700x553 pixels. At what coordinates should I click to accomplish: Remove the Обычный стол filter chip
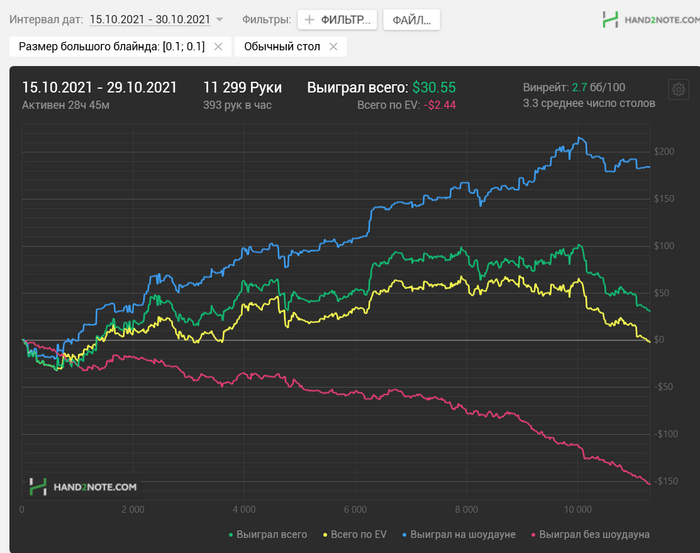333,47
